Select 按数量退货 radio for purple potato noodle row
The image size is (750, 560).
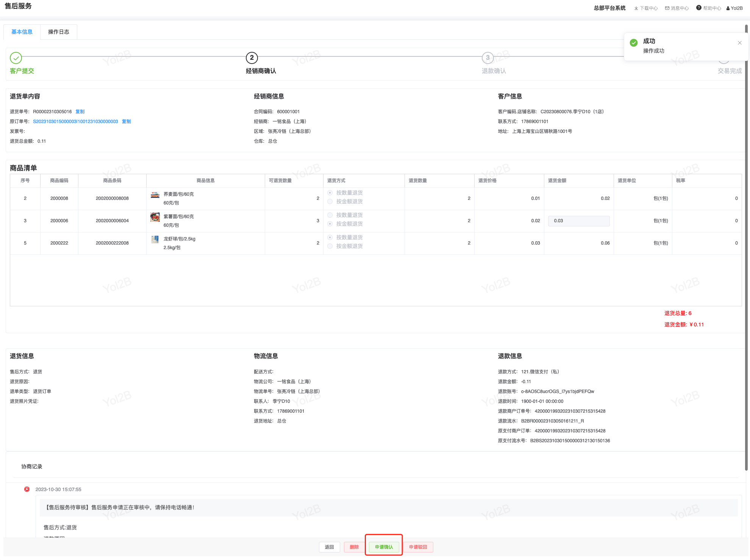330,215
